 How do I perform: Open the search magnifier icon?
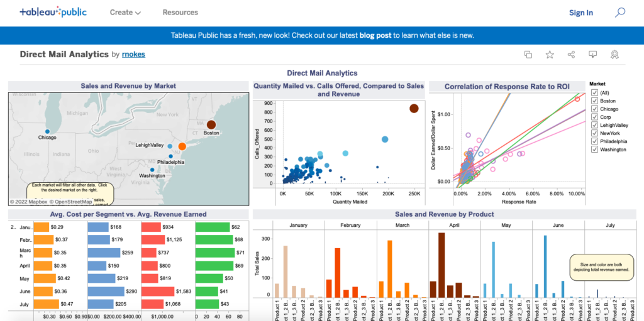[x=620, y=12]
